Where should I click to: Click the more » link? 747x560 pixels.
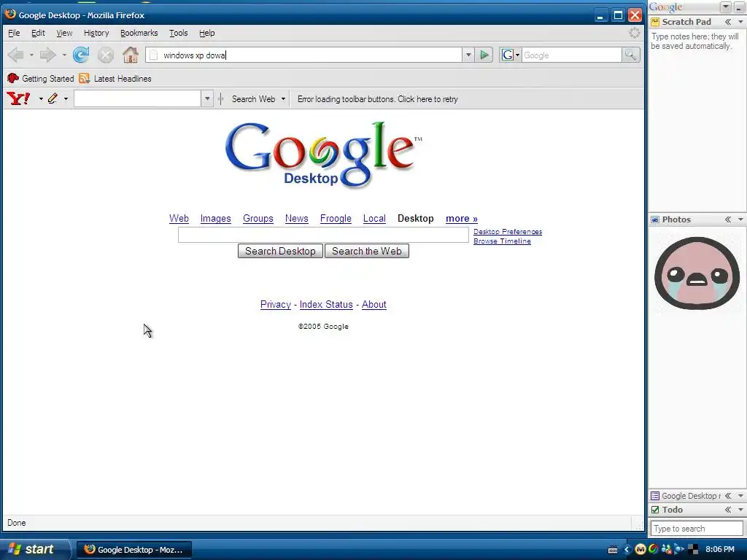point(462,219)
